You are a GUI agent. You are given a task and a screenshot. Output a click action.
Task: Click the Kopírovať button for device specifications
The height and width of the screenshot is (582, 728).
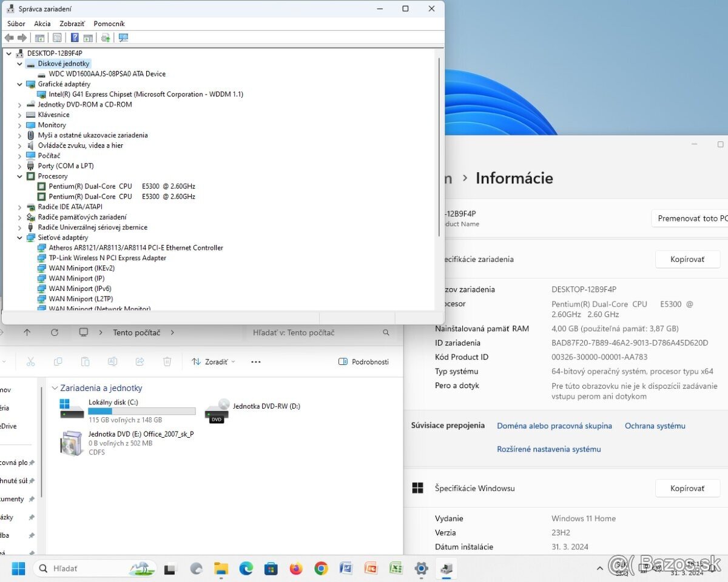(x=687, y=259)
